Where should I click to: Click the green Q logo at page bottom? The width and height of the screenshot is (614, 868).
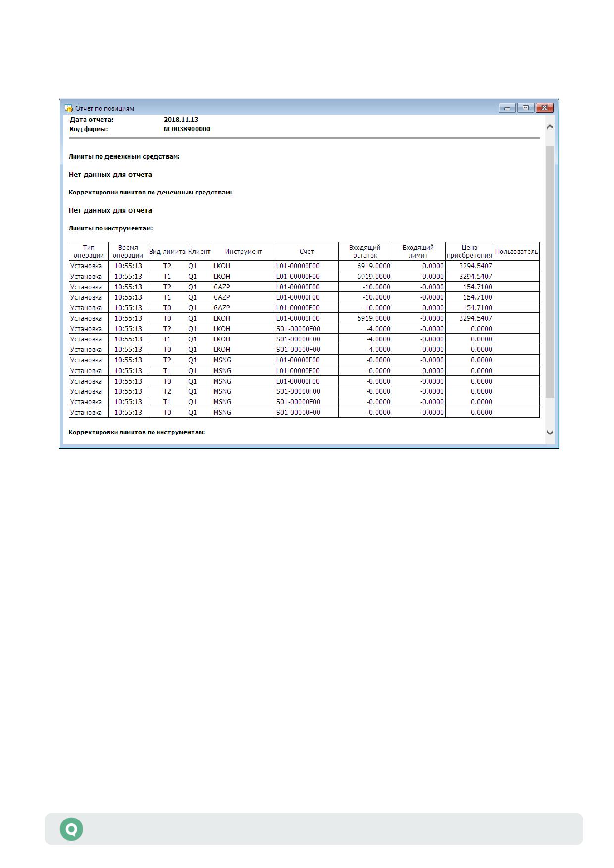pos(71,829)
